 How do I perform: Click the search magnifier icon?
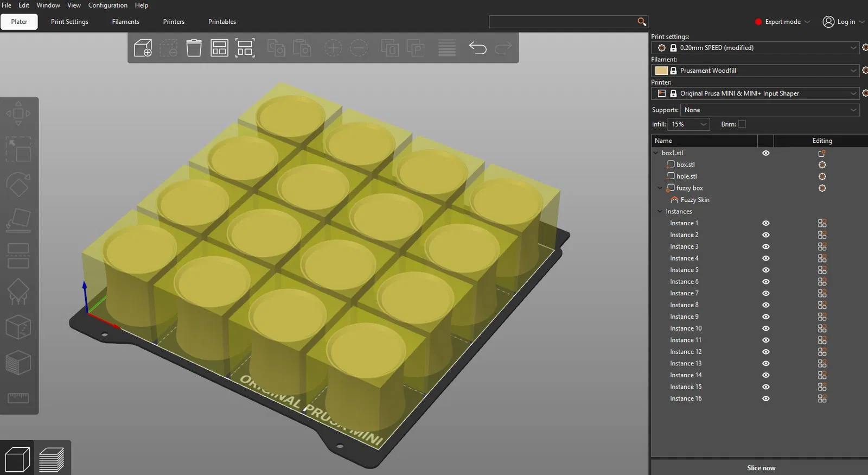[x=642, y=22]
